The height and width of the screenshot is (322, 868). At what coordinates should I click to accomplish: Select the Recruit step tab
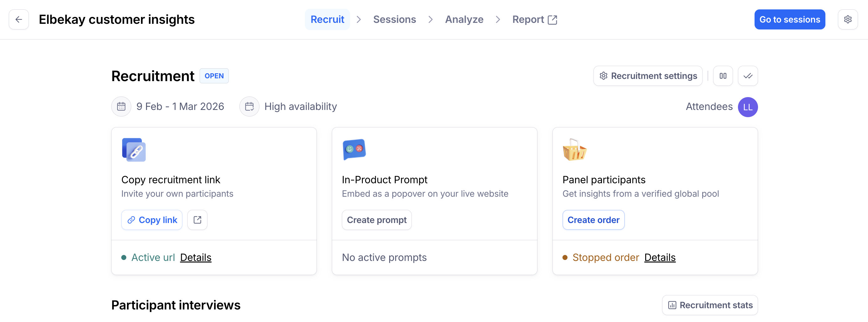coord(327,19)
